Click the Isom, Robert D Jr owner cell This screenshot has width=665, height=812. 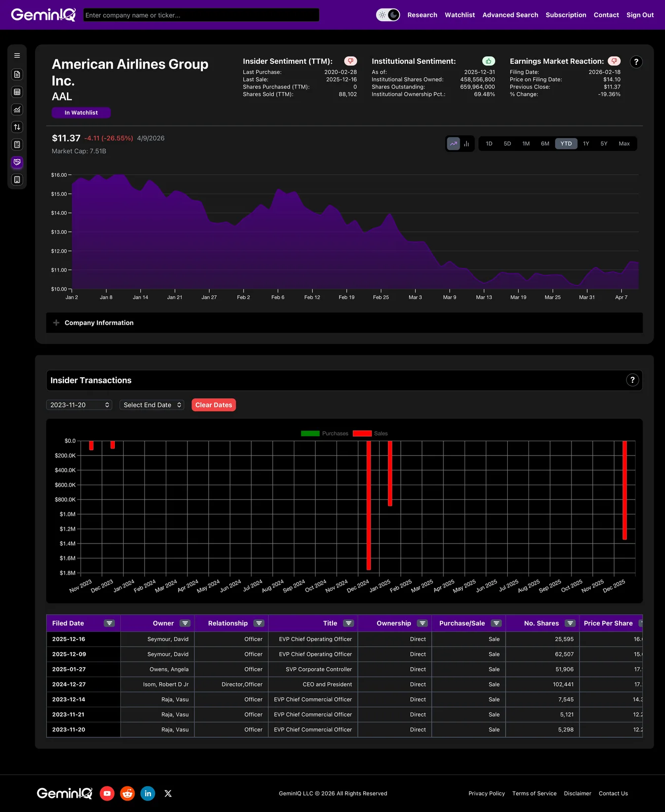157,684
